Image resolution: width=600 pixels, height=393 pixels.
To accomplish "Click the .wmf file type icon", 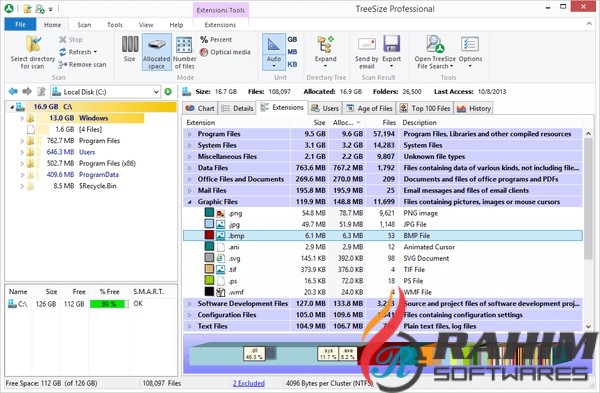I will (220, 292).
